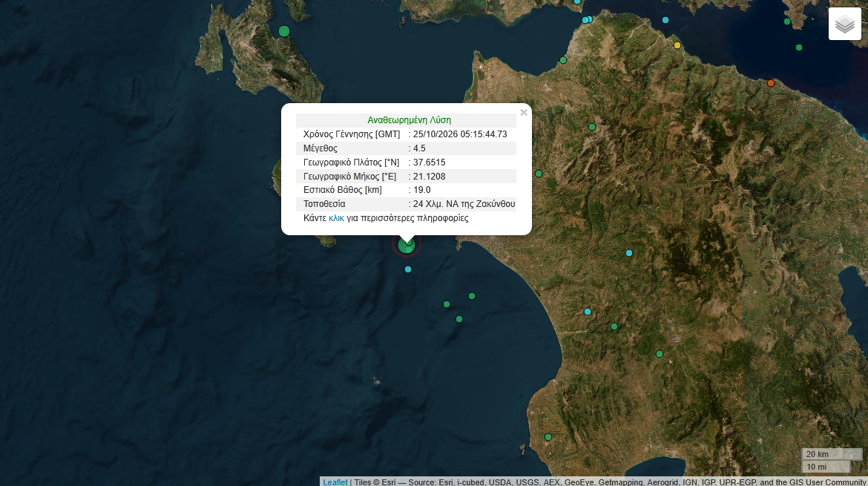Close the earthquake info popup
The image size is (868, 486).
click(524, 112)
